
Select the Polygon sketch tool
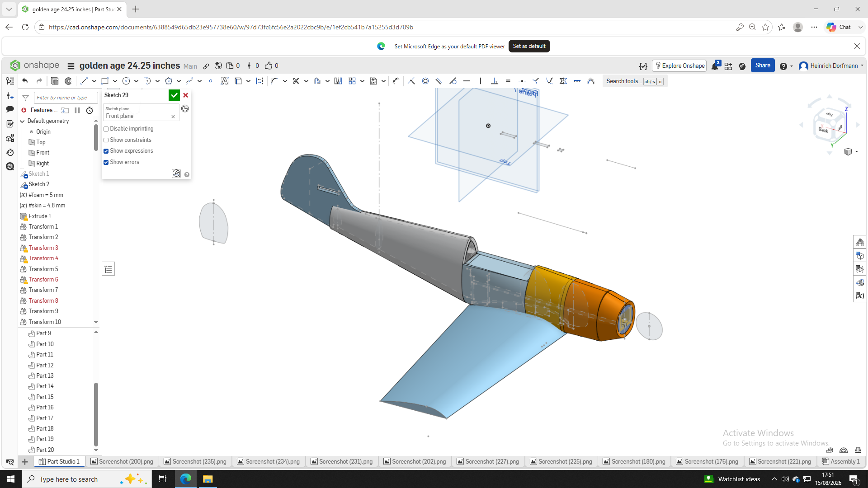click(169, 81)
